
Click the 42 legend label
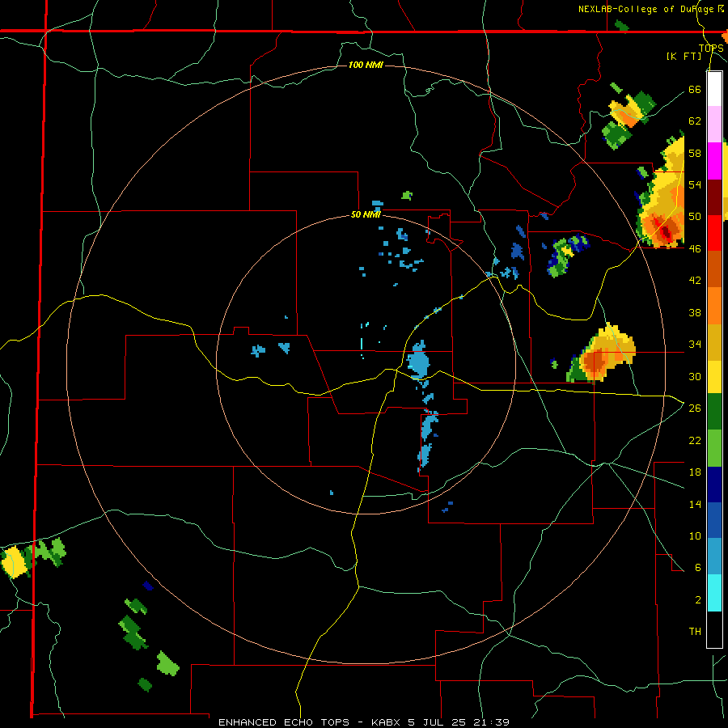tap(695, 281)
